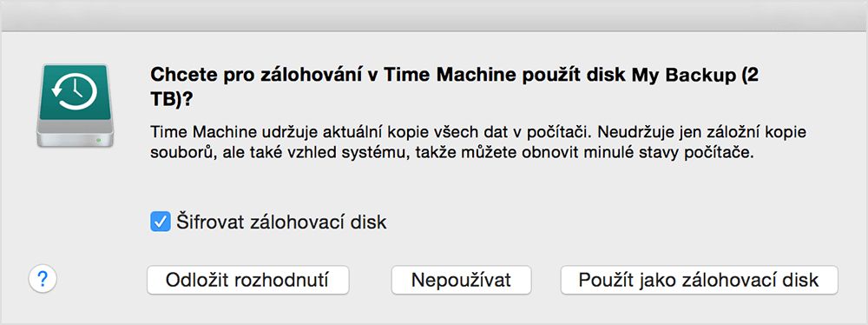Click the green indicator light on the drive

coord(99,140)
